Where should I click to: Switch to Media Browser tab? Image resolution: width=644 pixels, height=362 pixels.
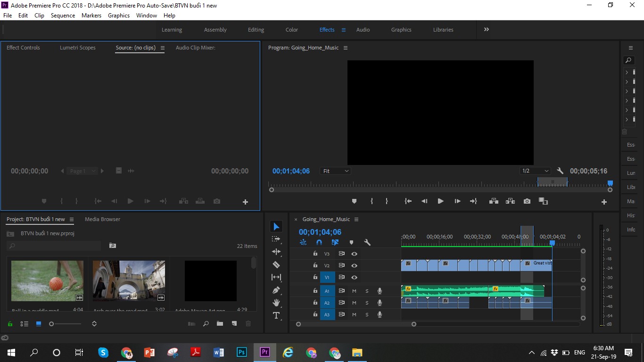[102, 219]
